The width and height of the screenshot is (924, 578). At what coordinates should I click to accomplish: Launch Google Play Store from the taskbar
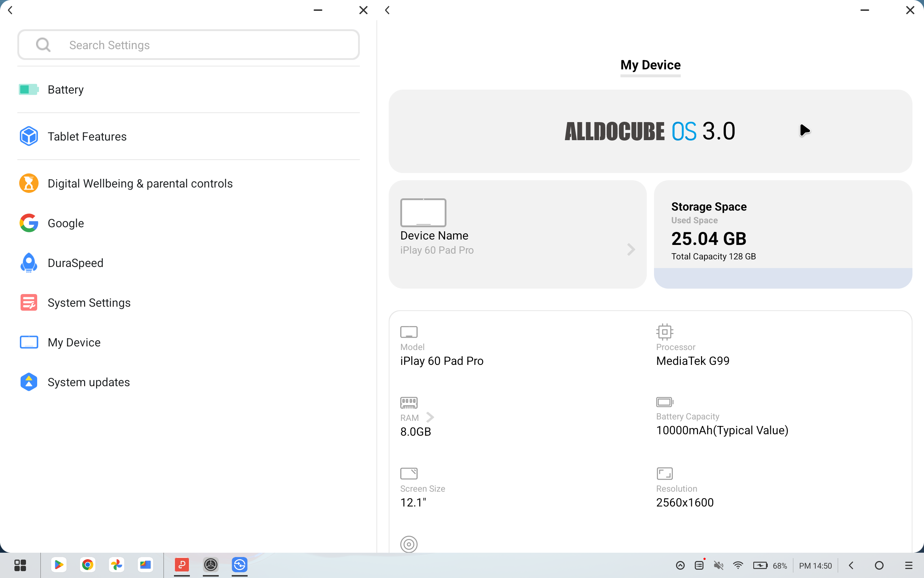coord(58,565)
